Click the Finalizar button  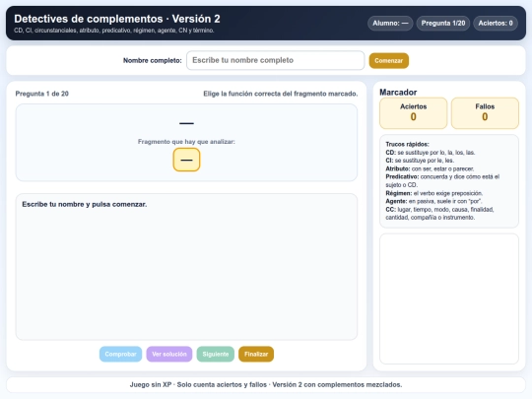coord(256,354)
